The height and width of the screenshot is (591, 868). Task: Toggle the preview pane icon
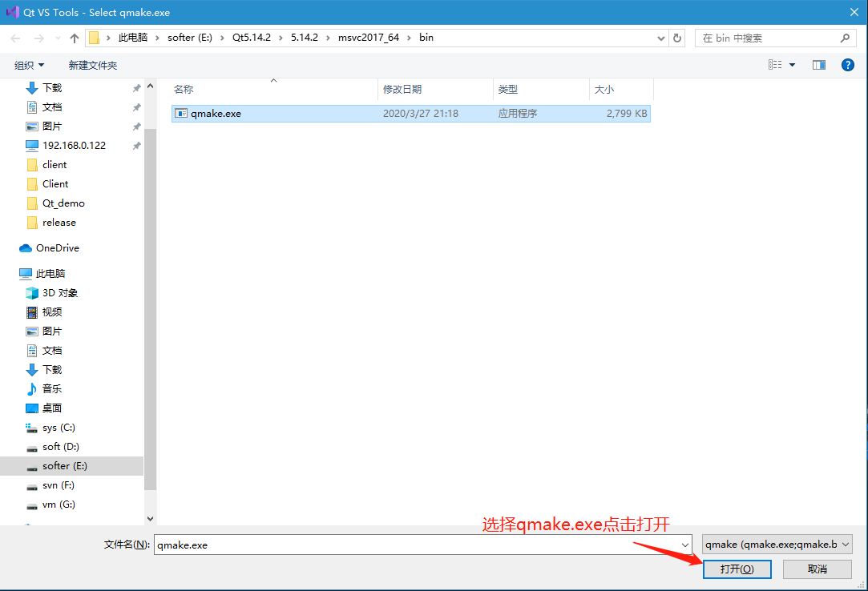click(819, 65)
